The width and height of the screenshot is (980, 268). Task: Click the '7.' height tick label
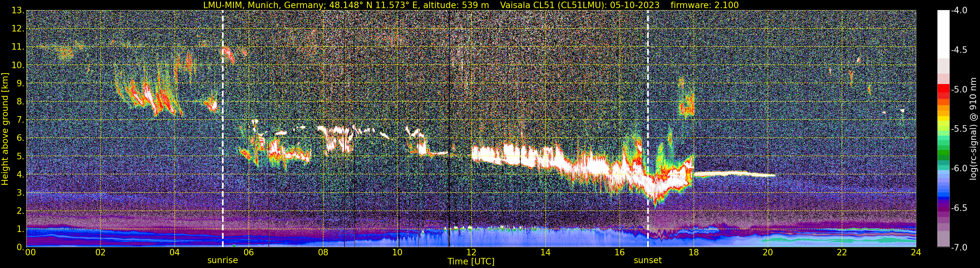point(20,120)
